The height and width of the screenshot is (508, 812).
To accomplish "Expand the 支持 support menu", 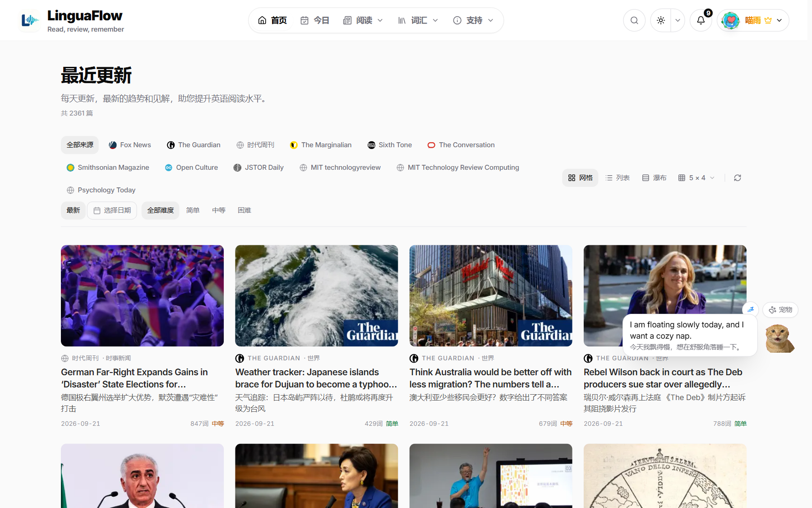I will point(473,20).
